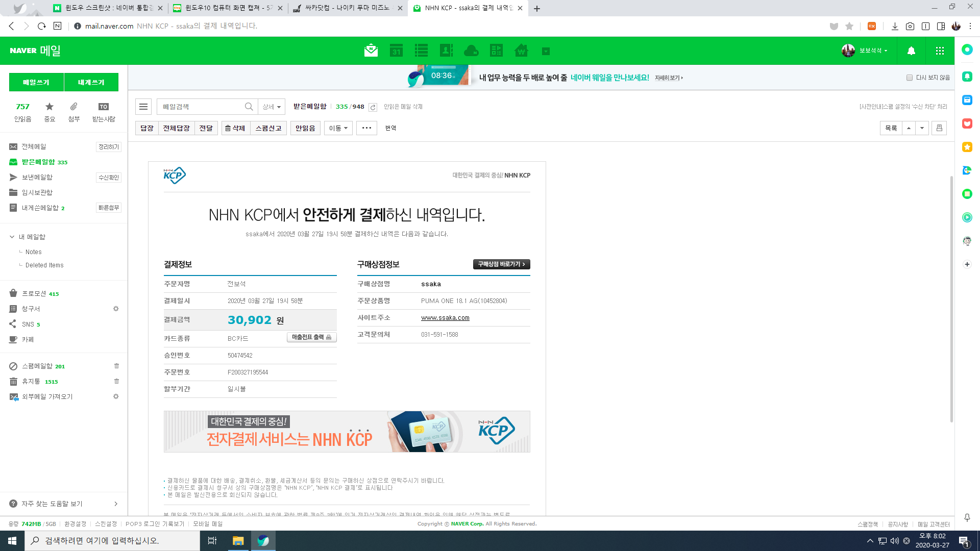
Task: Collapse the 내 메일함 section
Action: (x=12, y=237)
